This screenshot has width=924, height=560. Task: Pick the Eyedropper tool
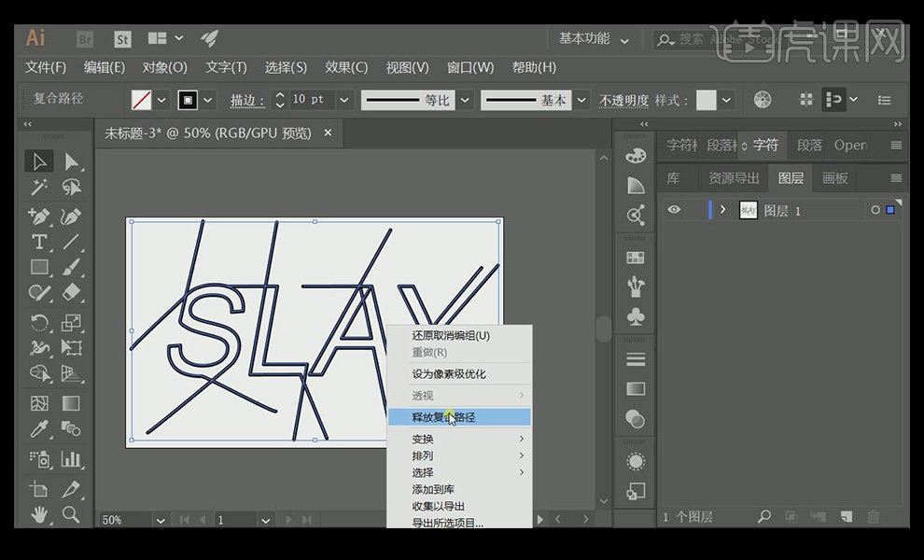(x=38, y=429)
